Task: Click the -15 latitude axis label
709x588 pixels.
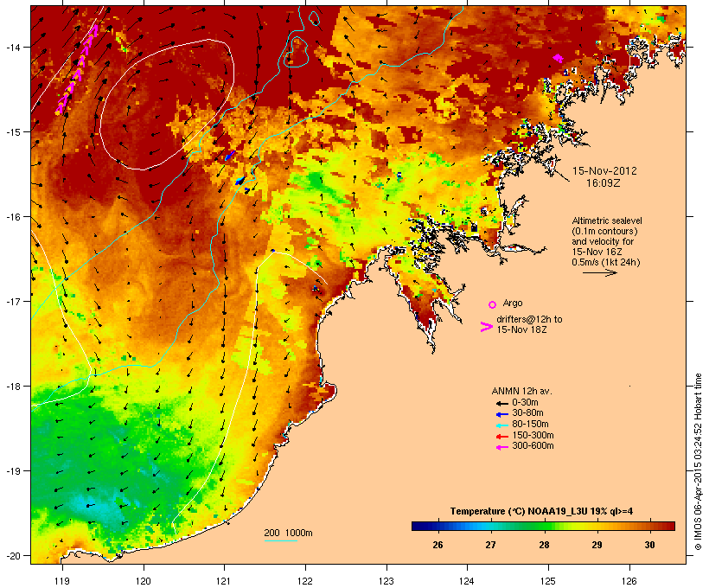Action: point(12,132)
